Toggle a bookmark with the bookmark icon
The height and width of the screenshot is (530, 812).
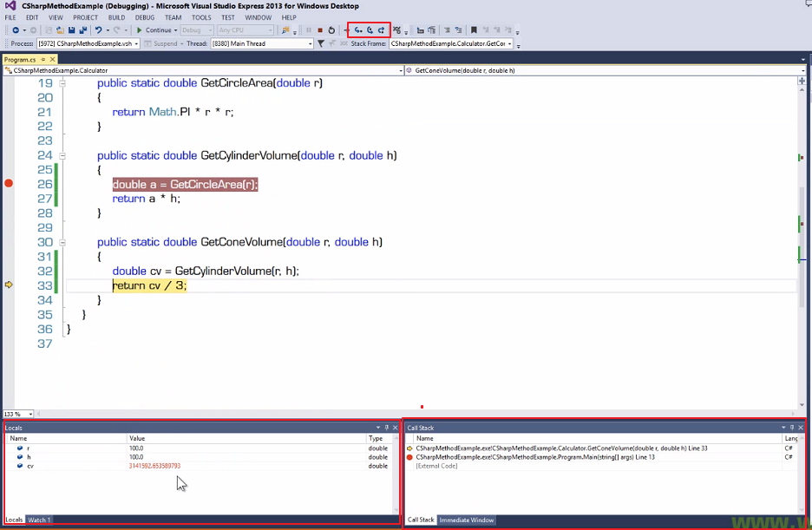pos(474,30)
